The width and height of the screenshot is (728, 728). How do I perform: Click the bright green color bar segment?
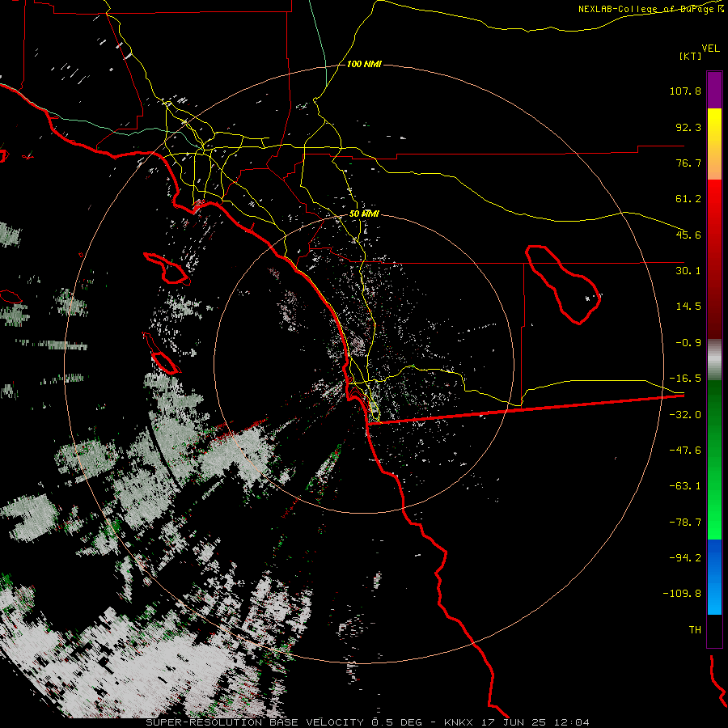tap(714, 460)
